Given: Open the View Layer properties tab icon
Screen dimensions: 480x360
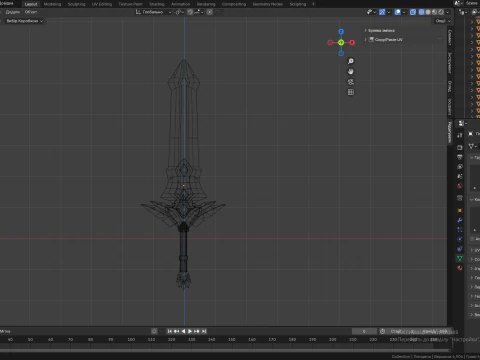Looking at the screenshot, I should point(460,166).
